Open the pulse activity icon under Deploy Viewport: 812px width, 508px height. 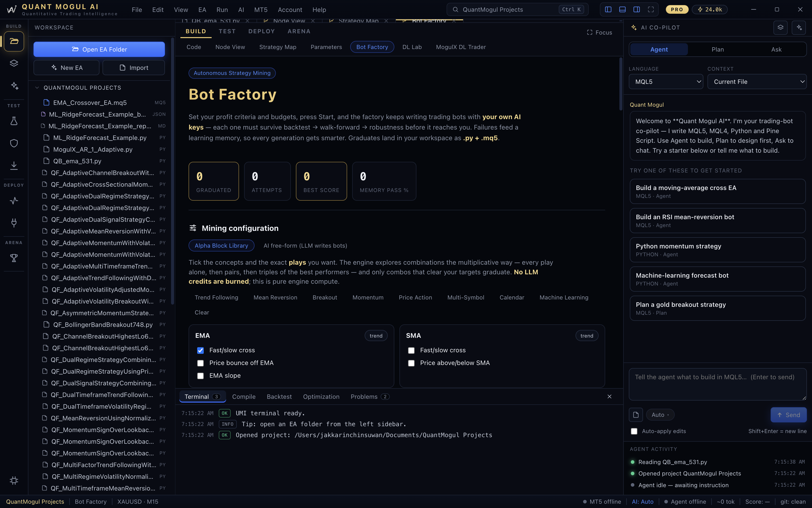(x=14, y=201)
